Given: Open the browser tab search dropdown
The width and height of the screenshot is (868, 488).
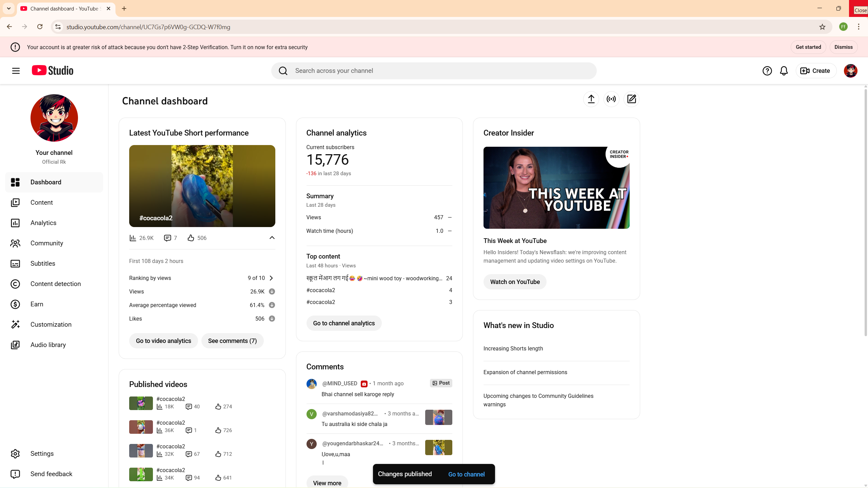Looking at the screenshot, I should pos(9,8).
